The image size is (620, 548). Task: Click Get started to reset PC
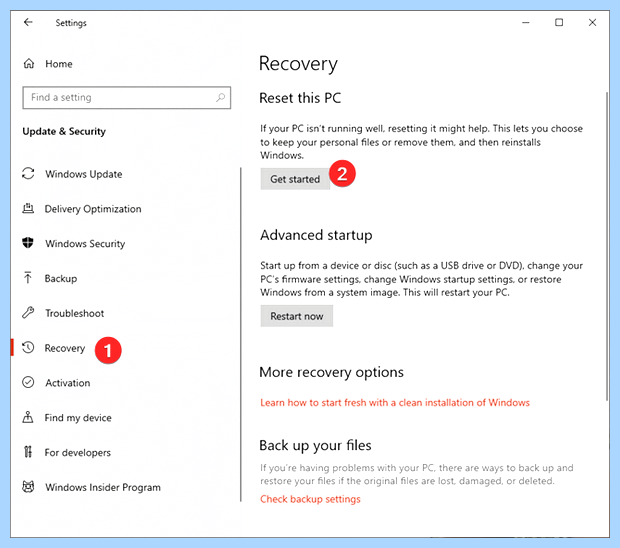tap(295, 179)
